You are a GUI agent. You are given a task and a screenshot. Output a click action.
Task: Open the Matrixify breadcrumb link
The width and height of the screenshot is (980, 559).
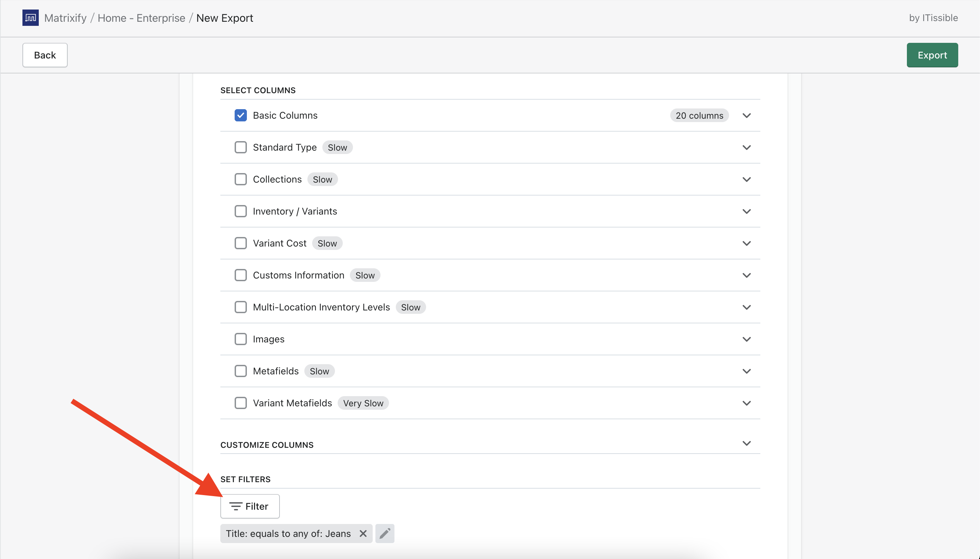[x=65, y=18]
